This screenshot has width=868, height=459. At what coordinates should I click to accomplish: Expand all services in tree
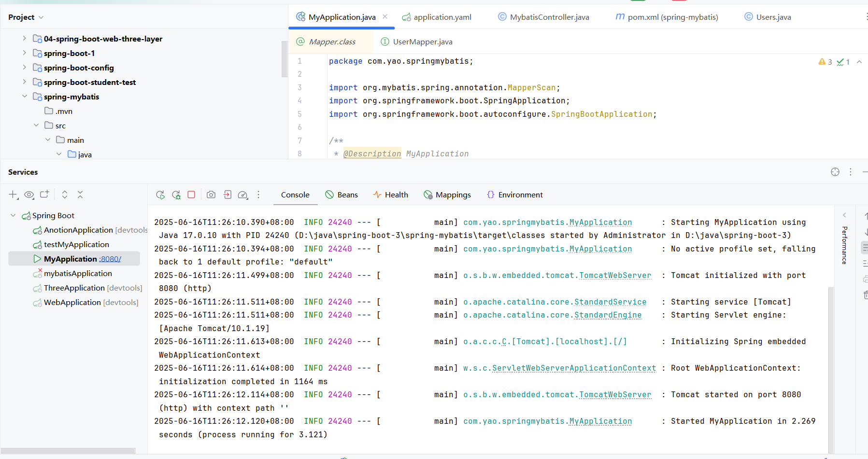[65, 195]
